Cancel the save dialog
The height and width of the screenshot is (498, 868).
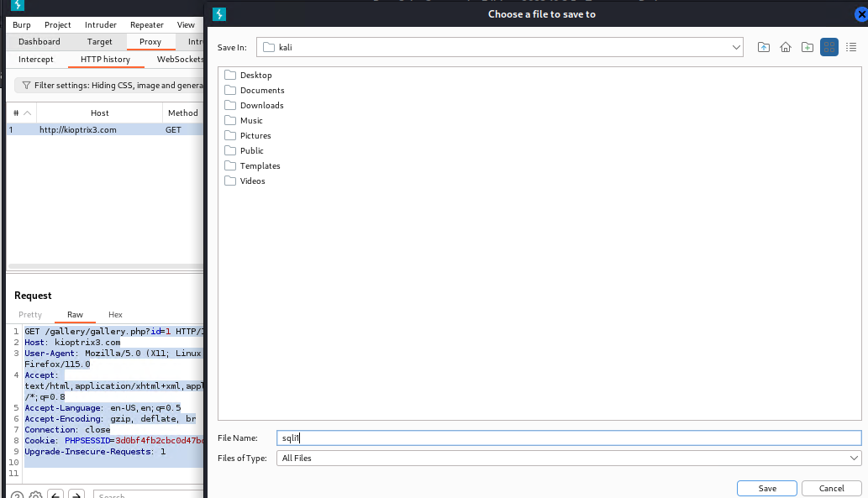pos(832,488)
